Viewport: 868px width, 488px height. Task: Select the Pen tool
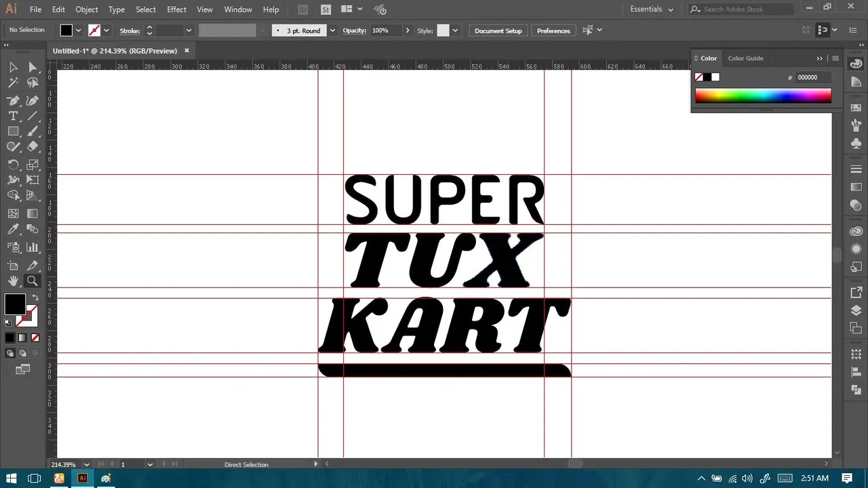click(x=13, y=100)
